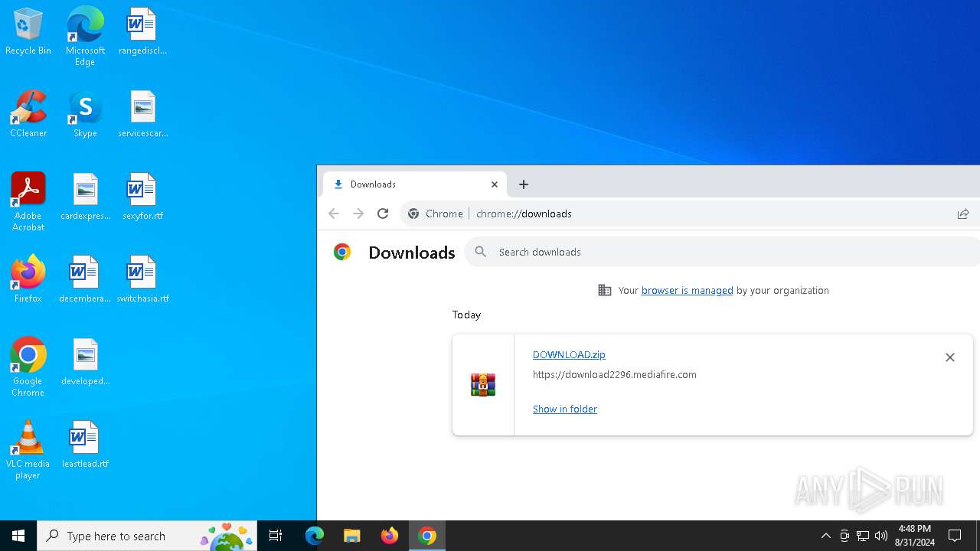The width and height of the screenshot is (980, 551).
Task: Select the rangediscl Word document icon
Action: point(142,31)
